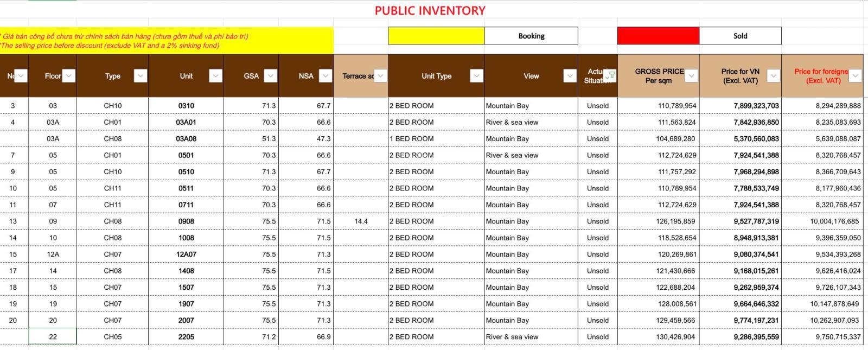Select unit cell 1907
Screen dimensions: 868x350
[x=186, y=304]
